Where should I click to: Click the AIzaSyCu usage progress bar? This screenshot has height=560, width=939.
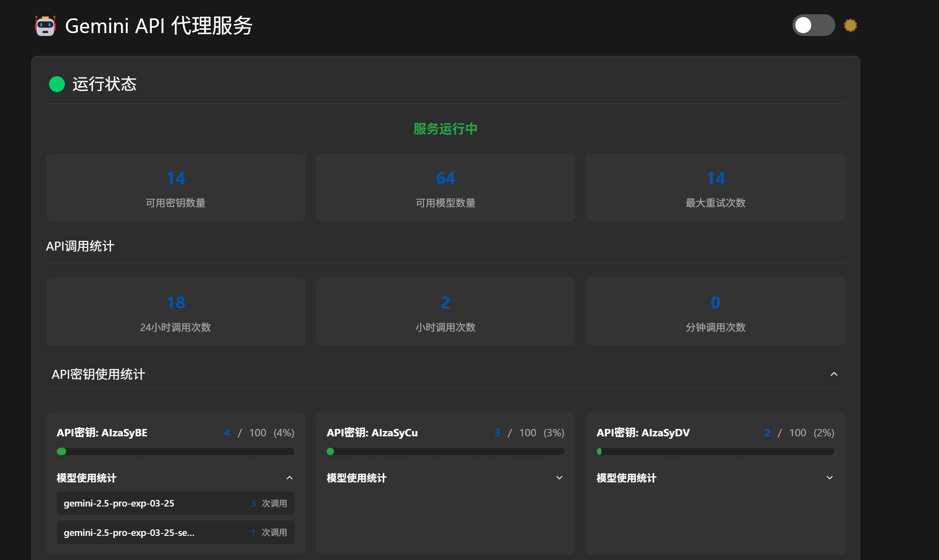coord(445,451)
